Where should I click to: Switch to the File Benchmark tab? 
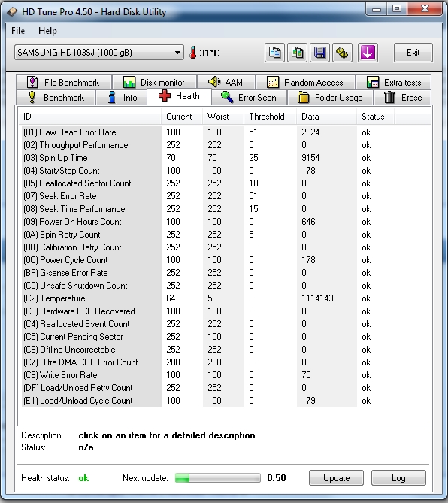coord(64,83)
